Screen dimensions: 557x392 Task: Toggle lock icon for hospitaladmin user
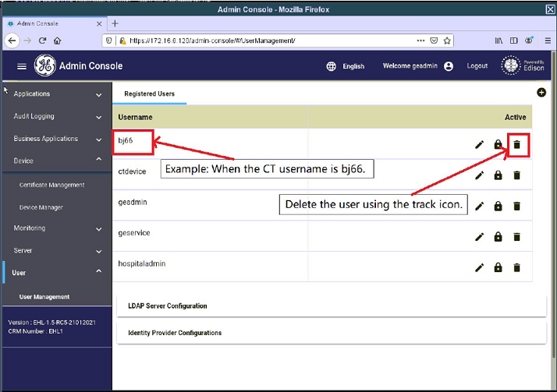(498, 267)
